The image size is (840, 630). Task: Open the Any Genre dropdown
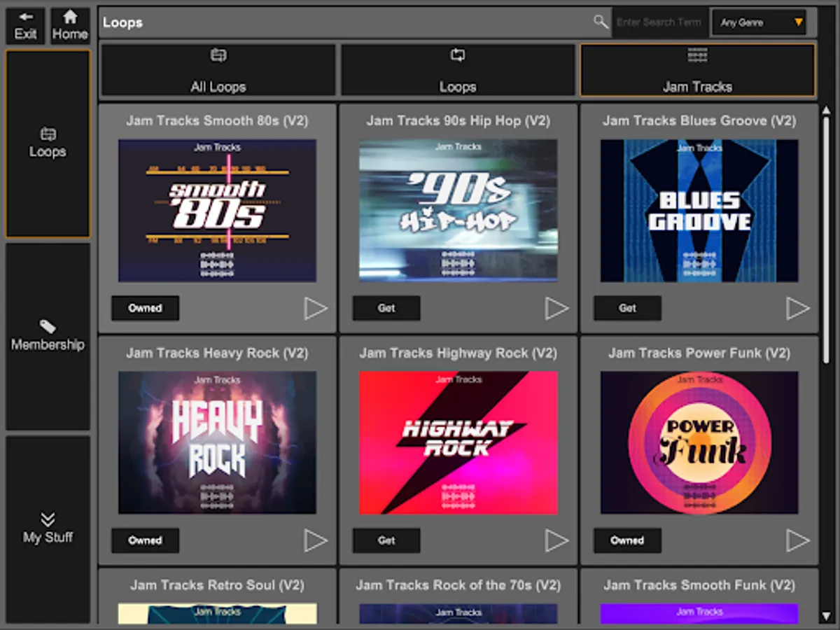(x=759, y=22)
